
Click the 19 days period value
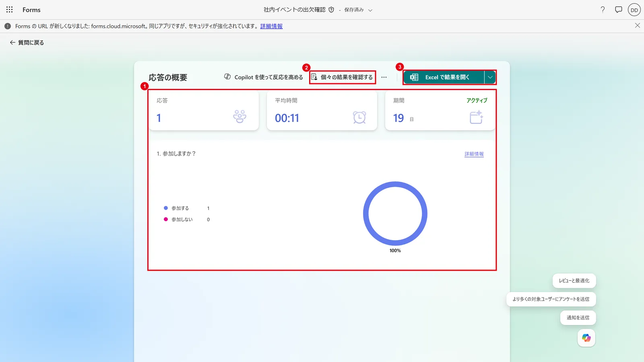coord(398,118)
